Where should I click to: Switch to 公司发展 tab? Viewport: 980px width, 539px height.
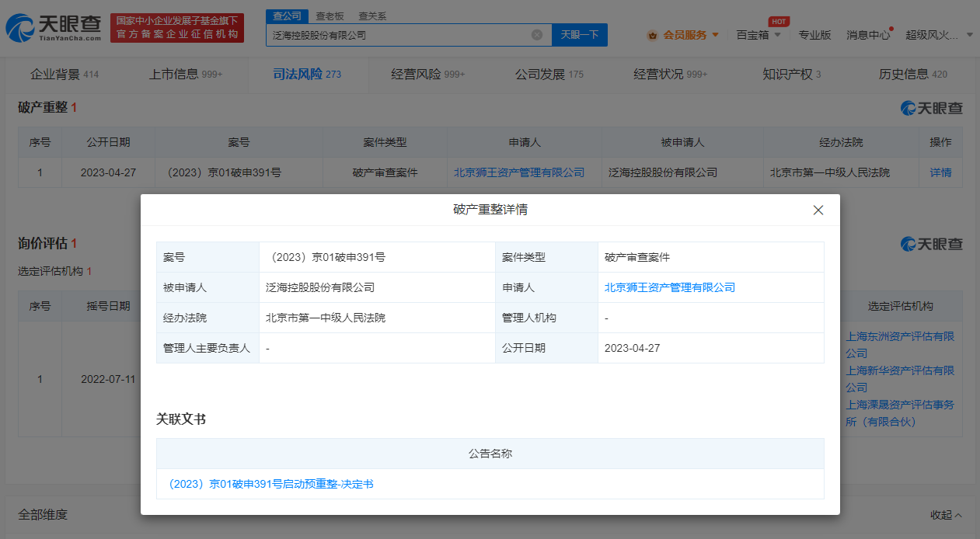(549, 75)
